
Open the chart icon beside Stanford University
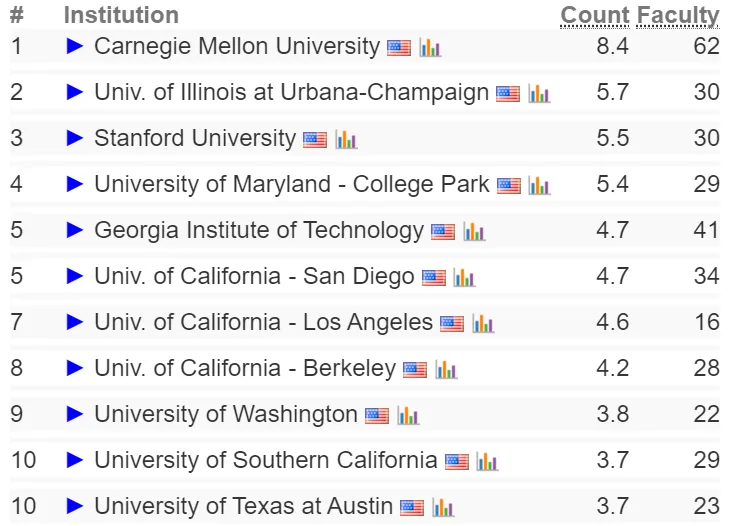pyautogui.click(x=346, y=140)
